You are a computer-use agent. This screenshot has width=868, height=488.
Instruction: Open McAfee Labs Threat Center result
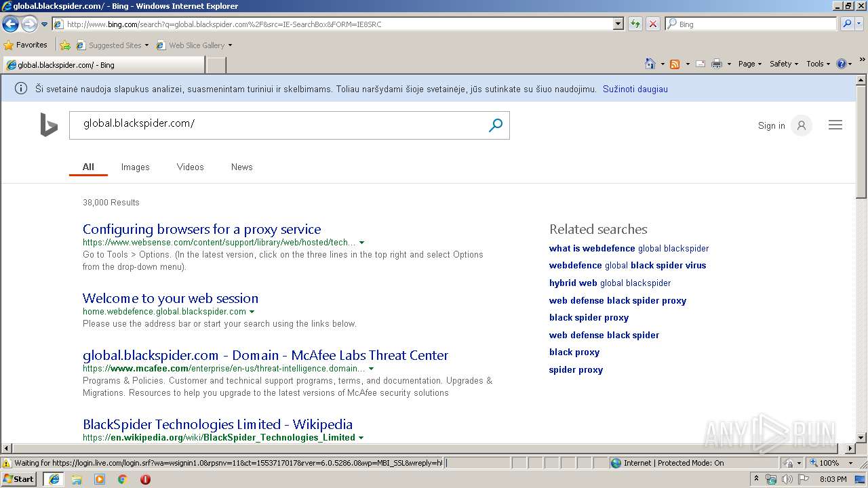point(265,355)
